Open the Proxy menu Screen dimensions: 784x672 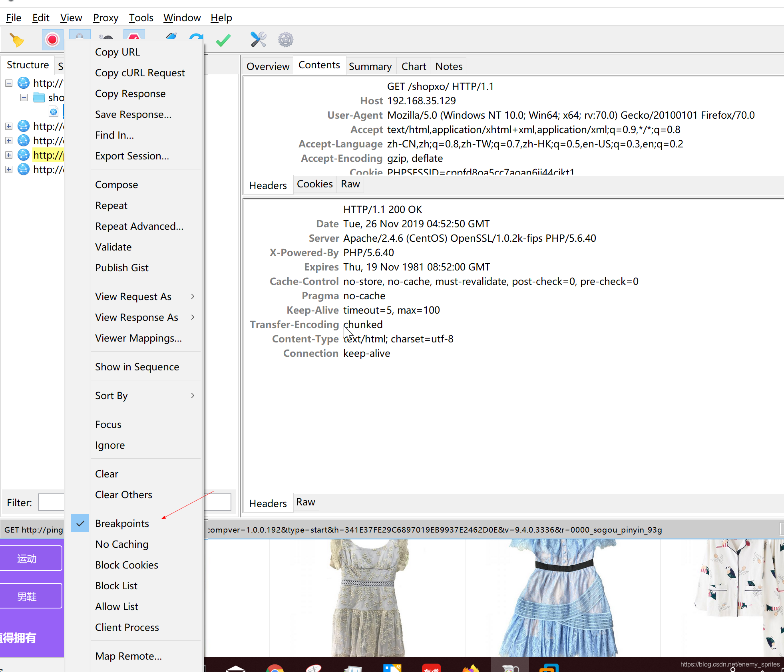tap(105, 18)
